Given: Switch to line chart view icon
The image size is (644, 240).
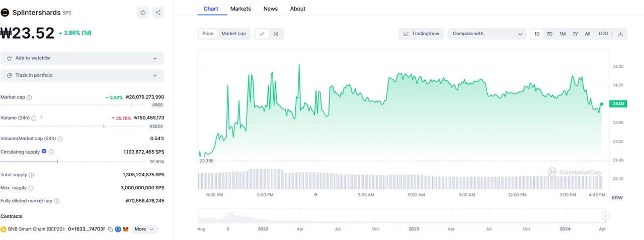Looking at the screenshot, I should coord(262,34).
